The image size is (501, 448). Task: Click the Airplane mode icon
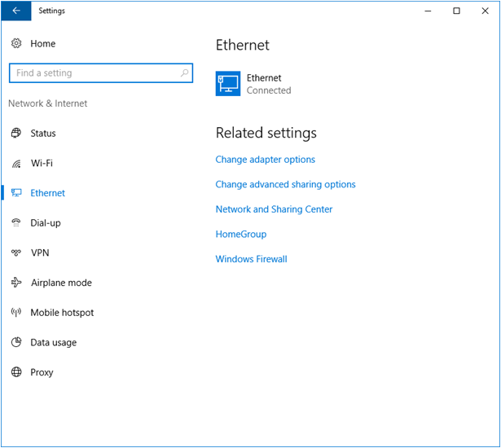(16, 283)
